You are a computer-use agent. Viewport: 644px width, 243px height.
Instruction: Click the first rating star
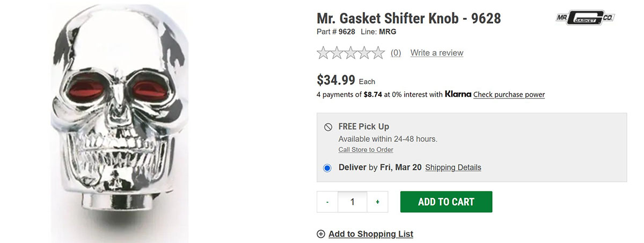324,53
